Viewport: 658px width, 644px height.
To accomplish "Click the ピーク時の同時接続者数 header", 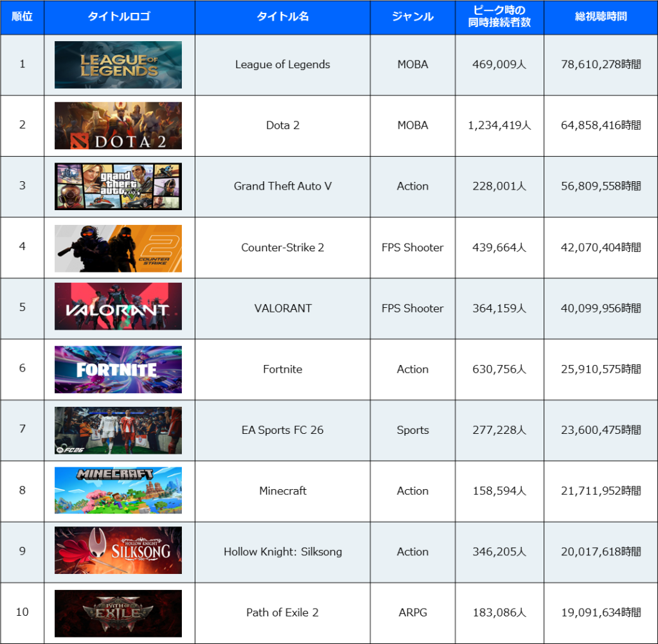I will coord(499,17).
